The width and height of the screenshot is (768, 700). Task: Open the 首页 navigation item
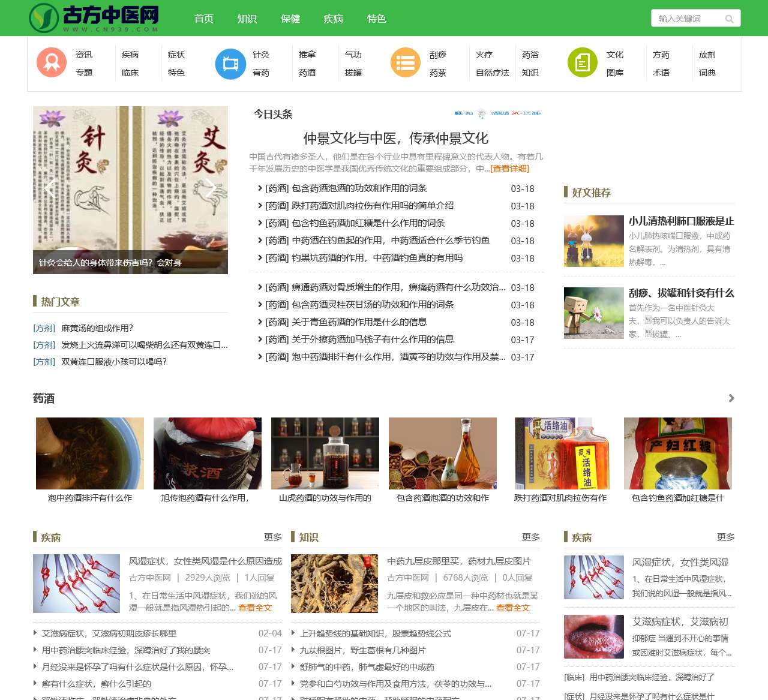tap(204, 19)
